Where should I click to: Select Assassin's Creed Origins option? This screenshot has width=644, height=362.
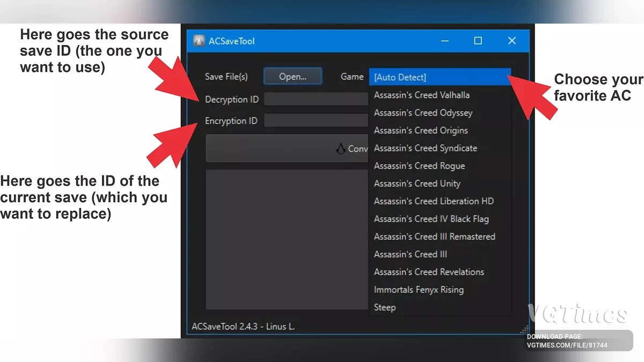(x=421, y=130)
